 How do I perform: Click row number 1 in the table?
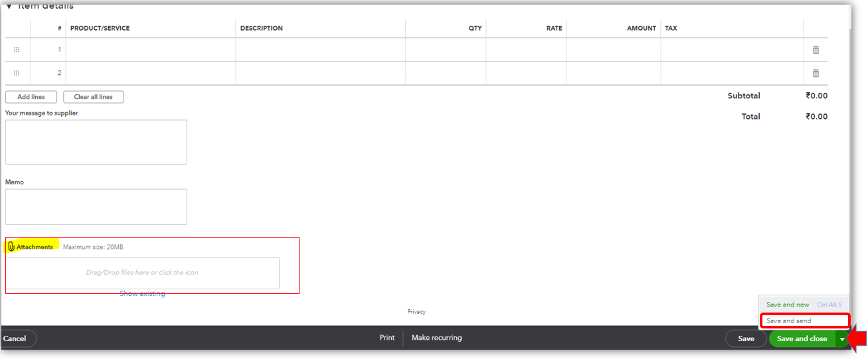click(x=59, y=50)
